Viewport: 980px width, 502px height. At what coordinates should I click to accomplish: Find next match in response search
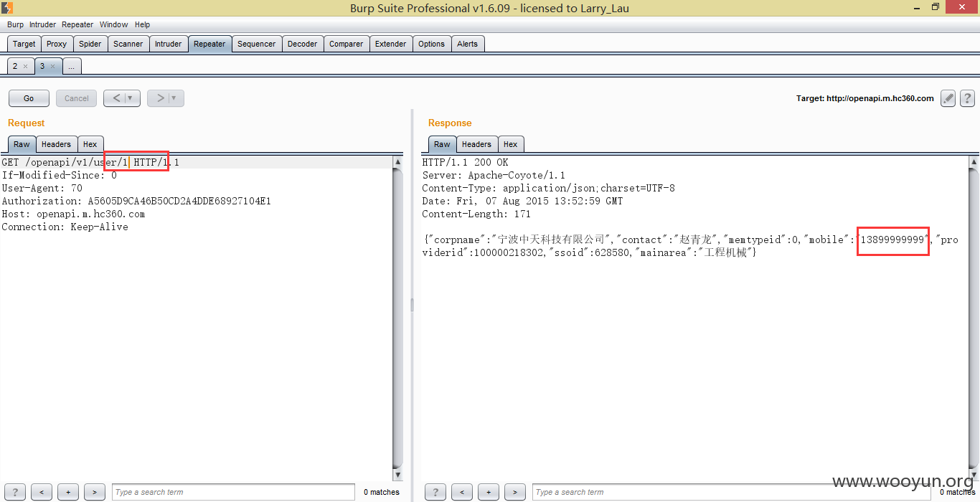point(515,492)
